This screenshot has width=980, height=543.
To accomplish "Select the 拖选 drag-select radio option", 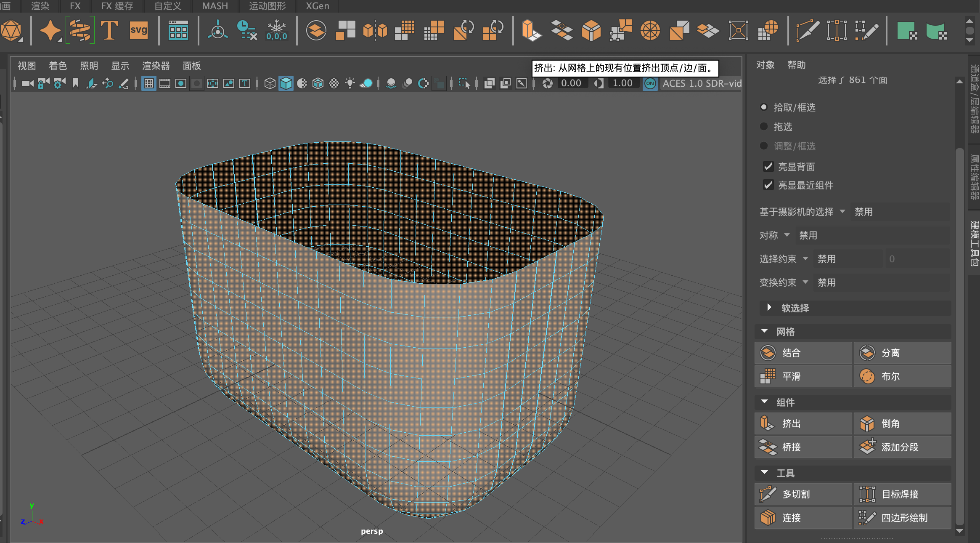I will 764,127.
